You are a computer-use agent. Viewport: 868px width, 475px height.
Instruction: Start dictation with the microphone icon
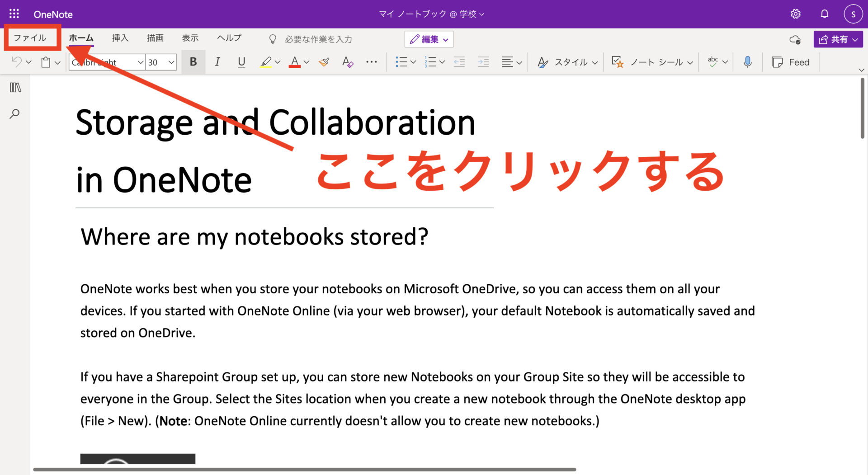pyautogui.click(x=747, y=62)
